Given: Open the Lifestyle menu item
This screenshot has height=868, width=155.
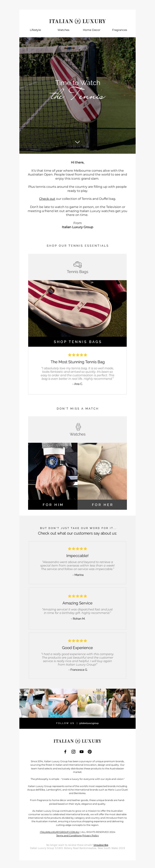Looking at the screenshot, I should click(x=35, y=30).
